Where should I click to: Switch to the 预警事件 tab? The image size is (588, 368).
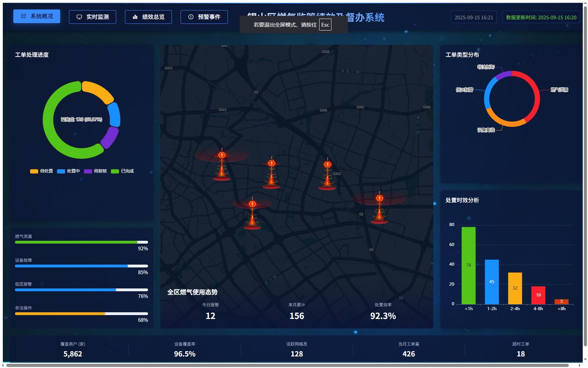point(204,17)
